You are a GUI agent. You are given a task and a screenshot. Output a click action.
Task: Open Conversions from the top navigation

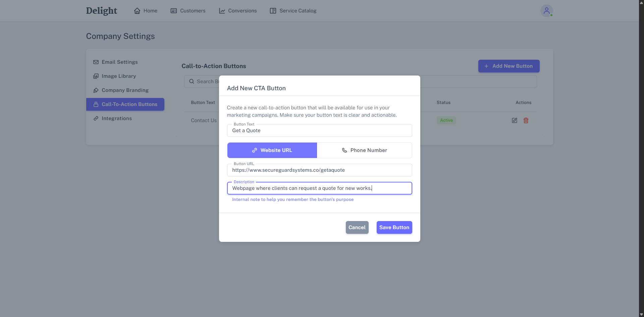click(x=238, y=11)
